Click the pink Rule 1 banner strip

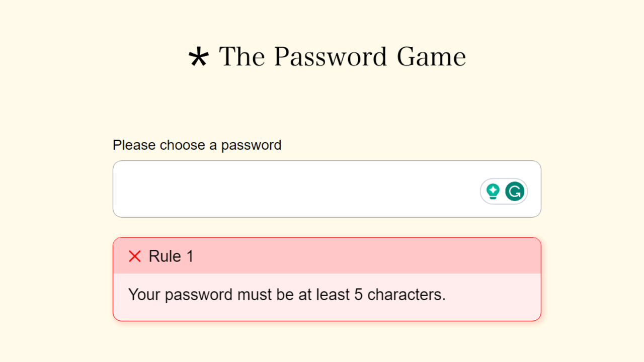point(327,256)
